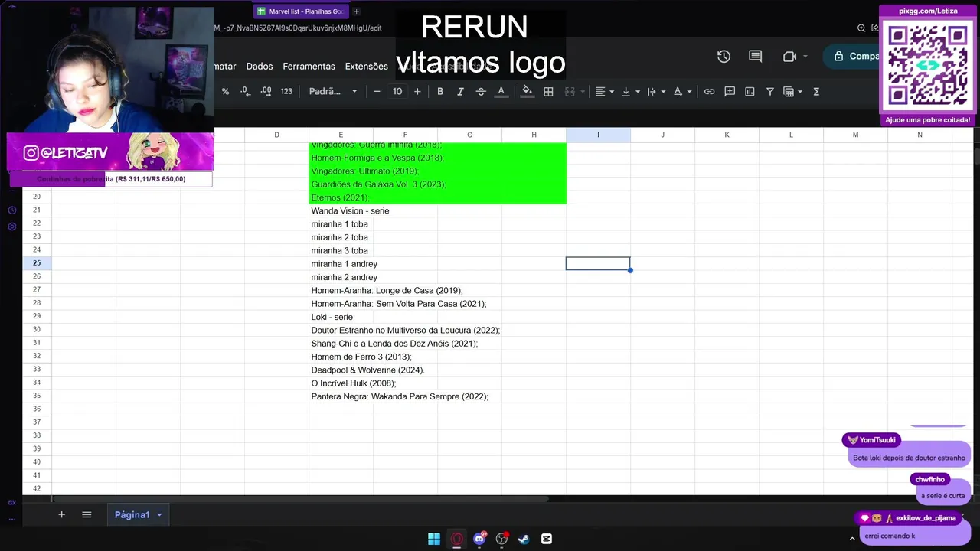Expand the merge cells dropdown arrow
Screen dimensions: 980x551
tap(581, 92)
